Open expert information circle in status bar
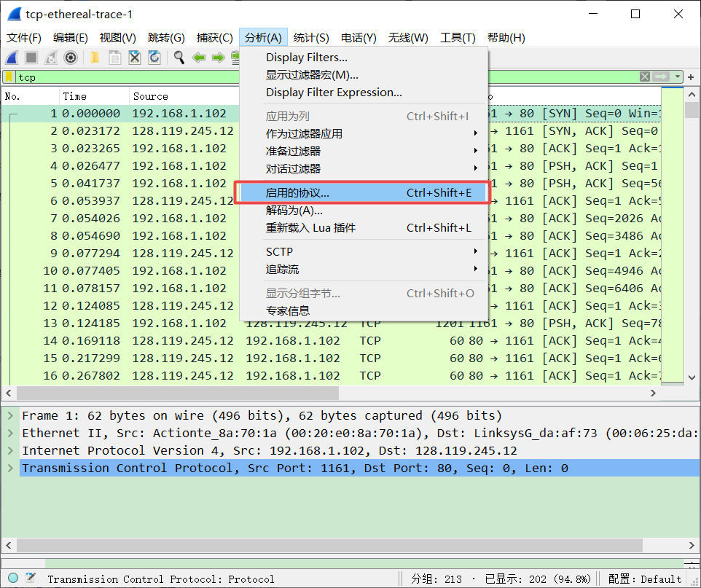Viewport: 701px width, 588px height. 13,578
